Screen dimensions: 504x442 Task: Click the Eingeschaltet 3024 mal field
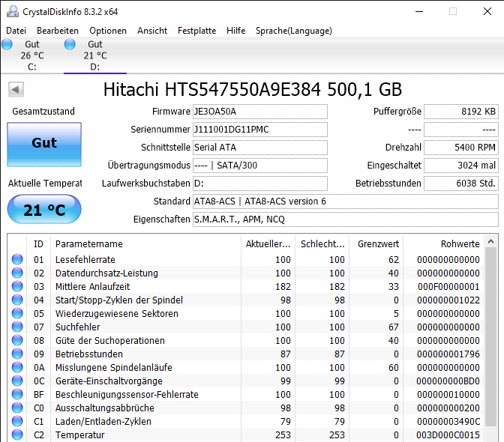point(461,166)
